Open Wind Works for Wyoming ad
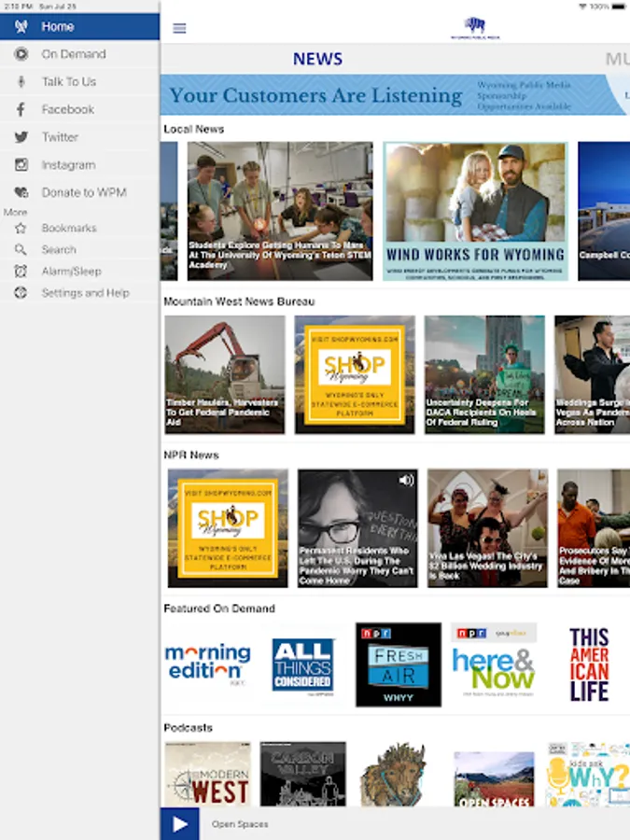 [x=476, y=211]
